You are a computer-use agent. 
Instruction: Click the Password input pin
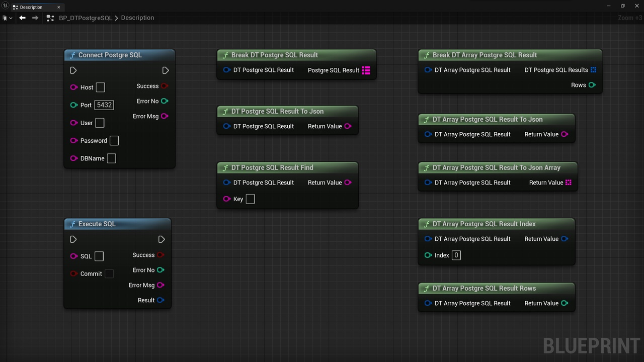(74, 141)
